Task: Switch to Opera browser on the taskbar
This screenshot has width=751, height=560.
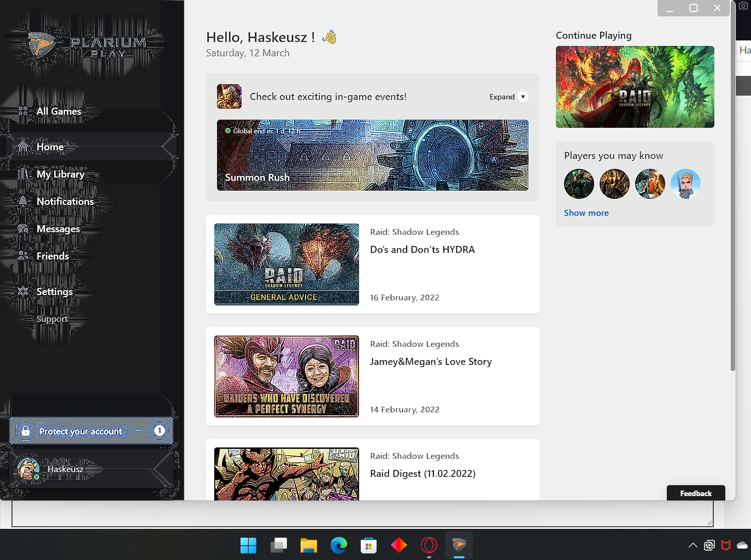Action: click(429, 545)
